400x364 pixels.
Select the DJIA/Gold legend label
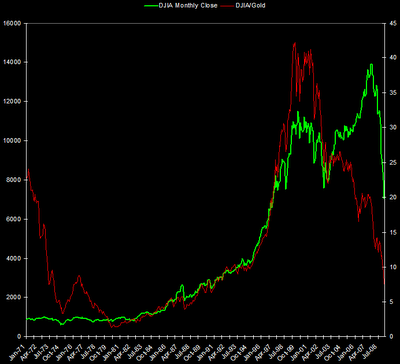250,6
